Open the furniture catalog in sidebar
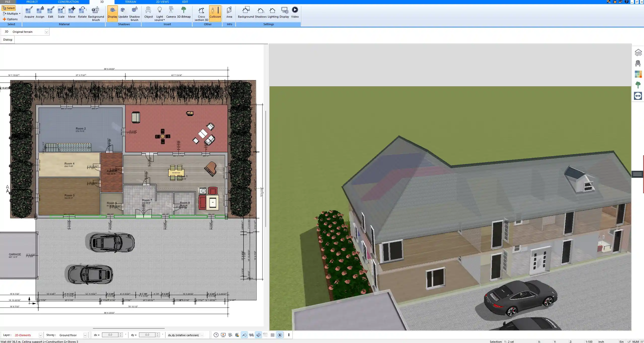 click(638, 63)
